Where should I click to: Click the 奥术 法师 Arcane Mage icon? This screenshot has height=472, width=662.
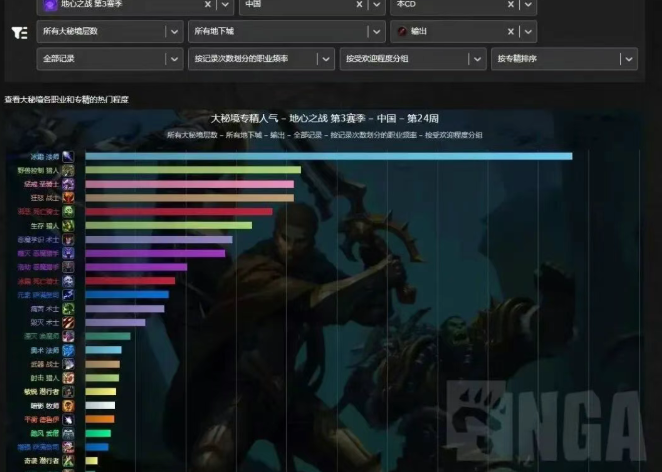[x=68, y=351]
